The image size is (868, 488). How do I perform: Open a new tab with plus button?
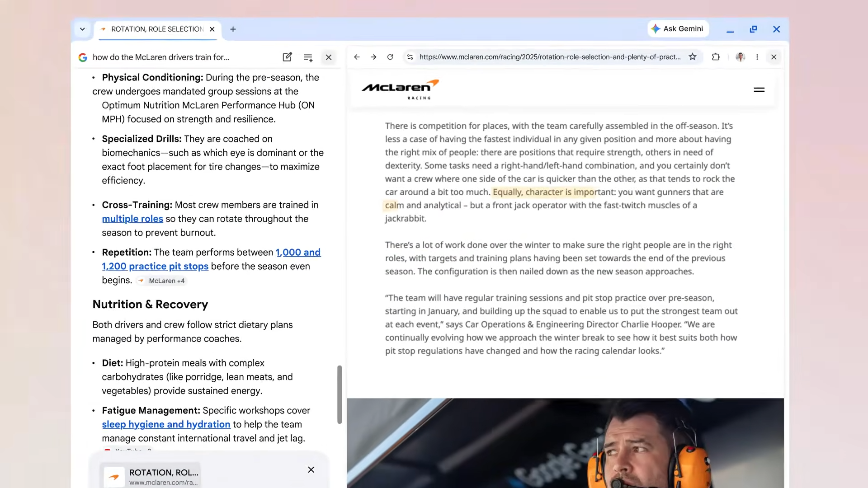[x=233, y=29]
